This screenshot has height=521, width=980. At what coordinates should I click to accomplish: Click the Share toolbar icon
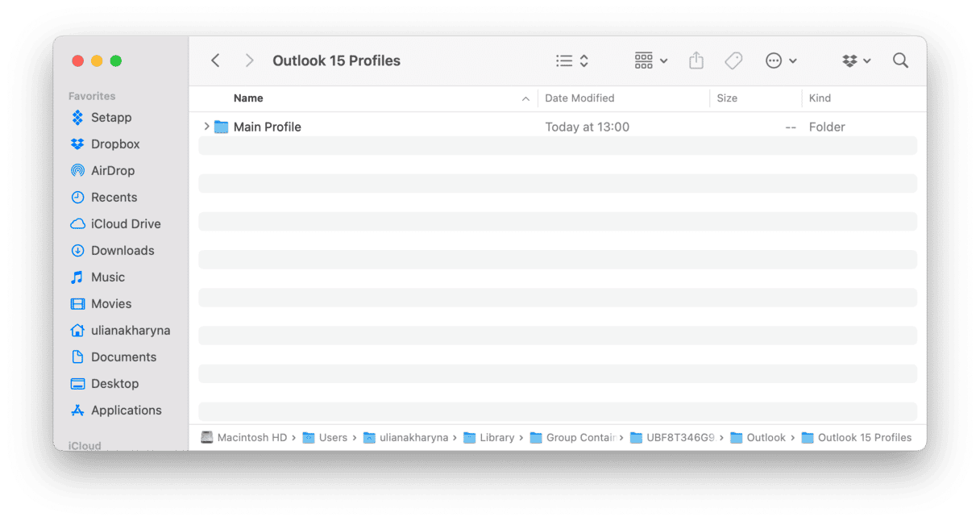(696, 60)
